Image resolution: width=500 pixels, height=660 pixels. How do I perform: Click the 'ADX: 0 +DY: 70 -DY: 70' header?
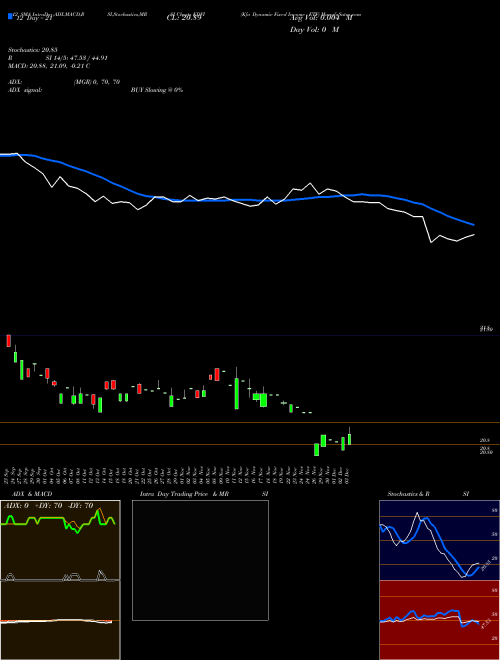coord(48,506)
